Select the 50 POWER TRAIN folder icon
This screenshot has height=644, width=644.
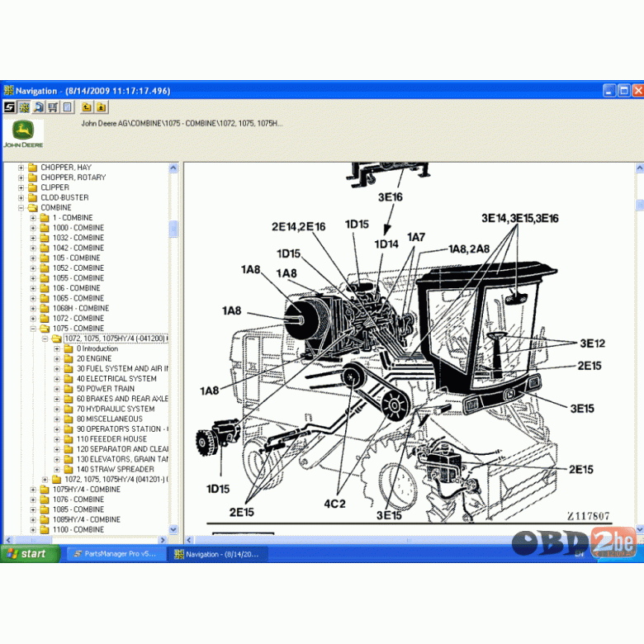(x=69, y=389)
